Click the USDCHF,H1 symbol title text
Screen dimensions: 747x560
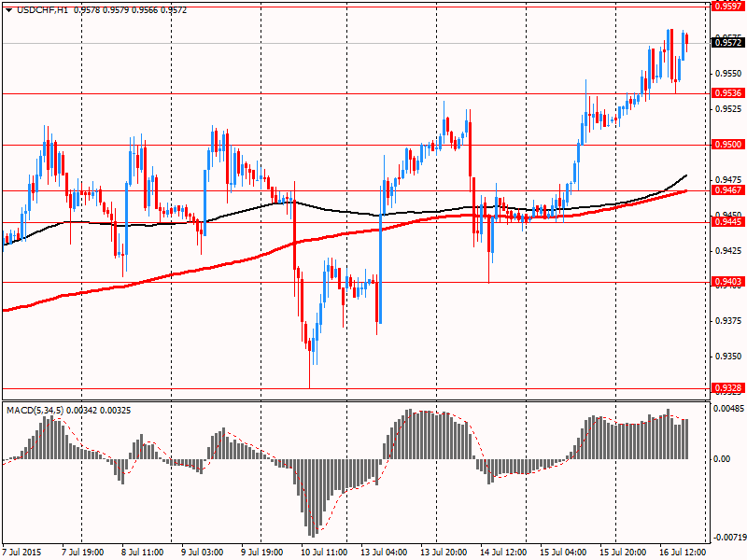42,10
